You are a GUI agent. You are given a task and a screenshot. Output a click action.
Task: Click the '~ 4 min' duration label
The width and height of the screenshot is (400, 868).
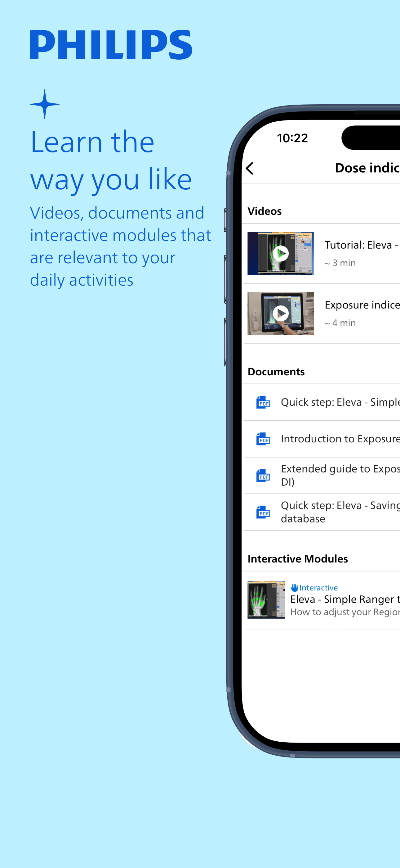coord(340,323)
